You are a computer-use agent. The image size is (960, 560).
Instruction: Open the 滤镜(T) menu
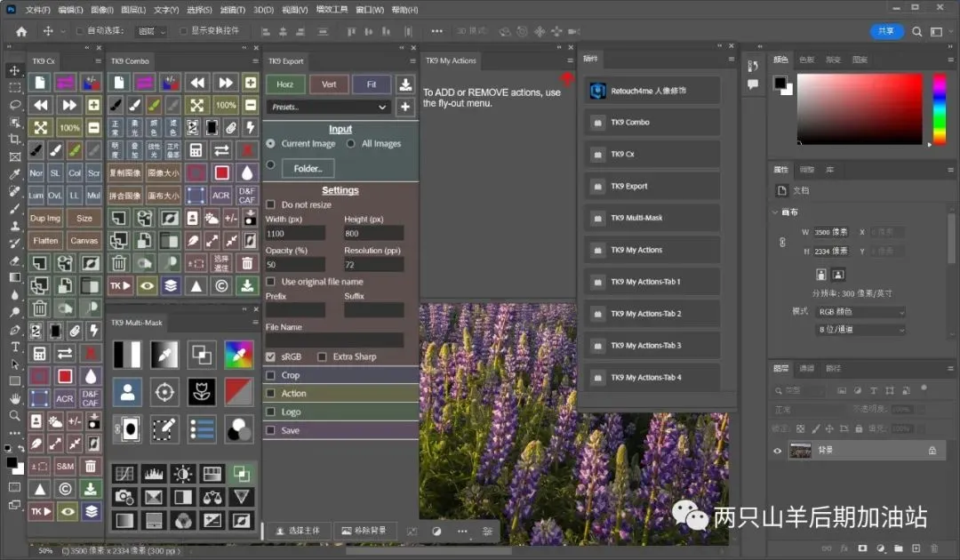click(x=233, y=10)
